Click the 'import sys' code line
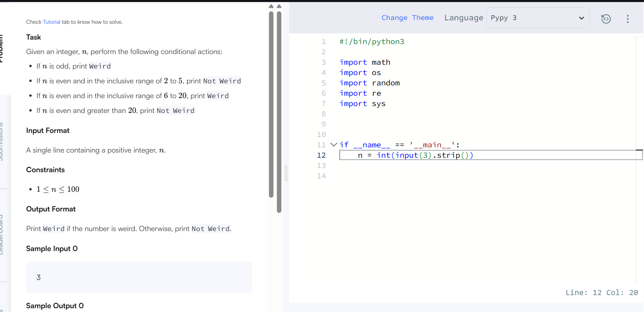644x312 pixels. [363, 104]
